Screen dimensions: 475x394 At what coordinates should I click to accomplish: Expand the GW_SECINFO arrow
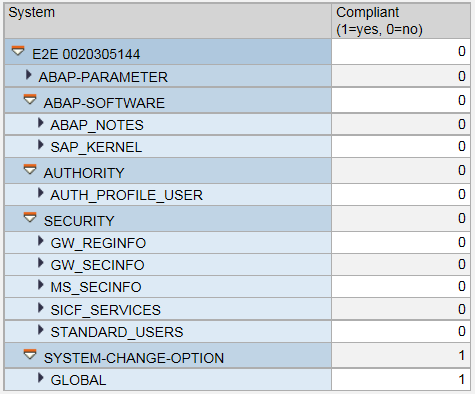[41, 263]
